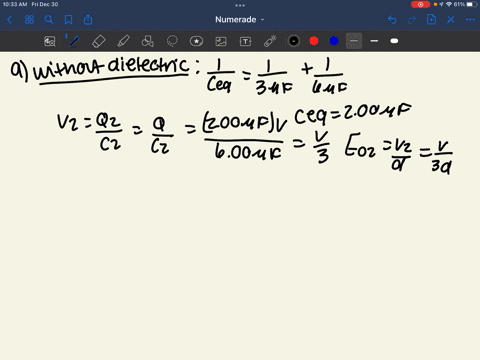Image resolution: width=480 pixels, height=360 pixels.
Task: Tap the battery status indicator
Action: (x=472, y=4)
